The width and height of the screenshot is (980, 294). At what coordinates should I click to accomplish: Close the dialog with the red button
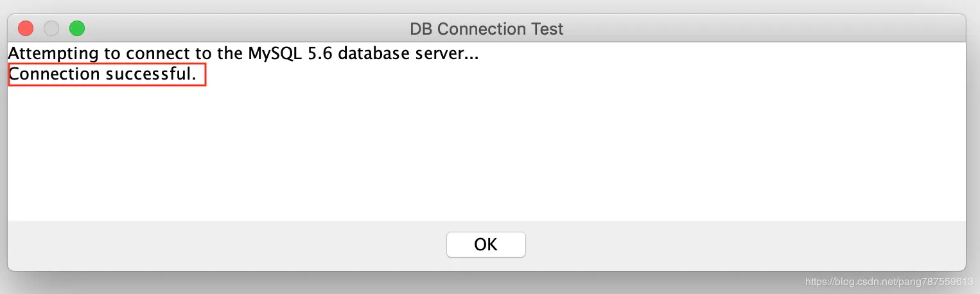coord(26,28)
